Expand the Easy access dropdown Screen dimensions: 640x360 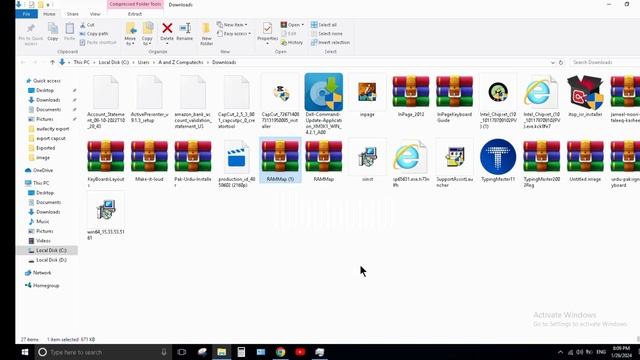[234, 33]
